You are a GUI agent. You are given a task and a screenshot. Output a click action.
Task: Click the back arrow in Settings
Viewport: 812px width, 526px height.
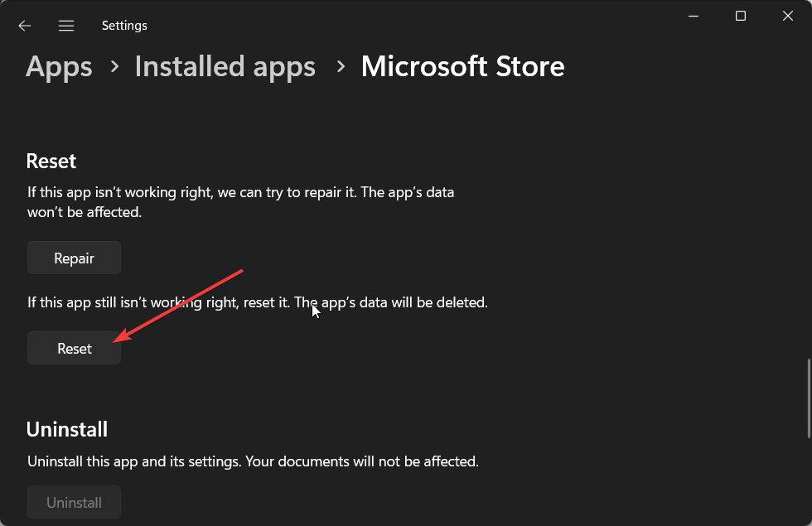pos(25,26)
